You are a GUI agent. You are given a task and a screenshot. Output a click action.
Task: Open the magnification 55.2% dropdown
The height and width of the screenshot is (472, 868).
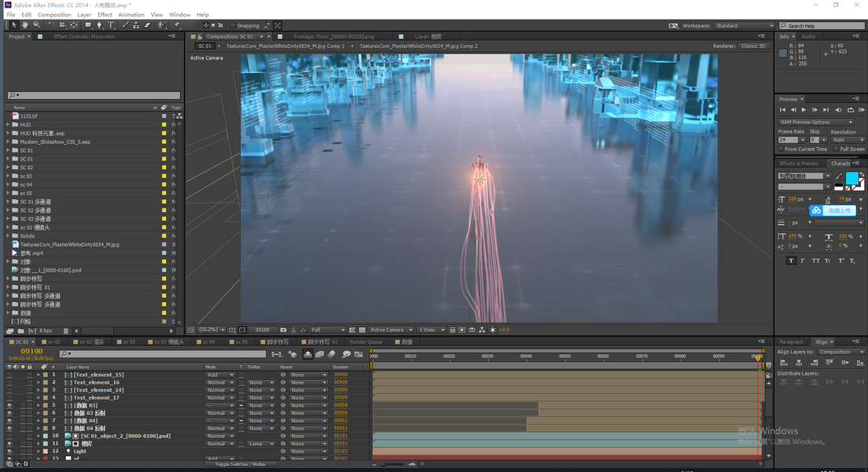[x=211, y=330]
